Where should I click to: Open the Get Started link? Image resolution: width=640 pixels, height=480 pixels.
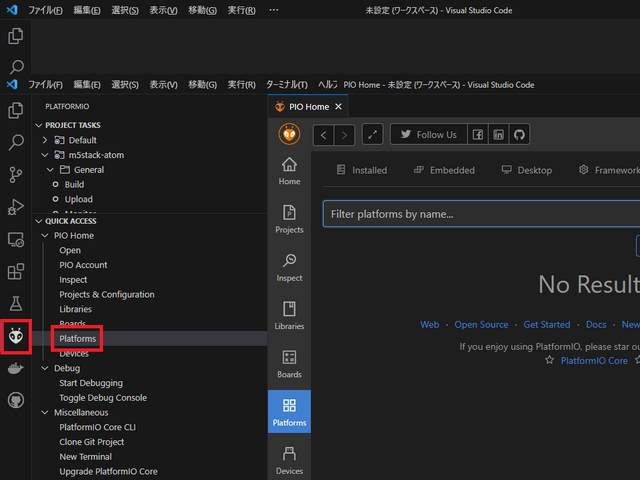point(547,324)
